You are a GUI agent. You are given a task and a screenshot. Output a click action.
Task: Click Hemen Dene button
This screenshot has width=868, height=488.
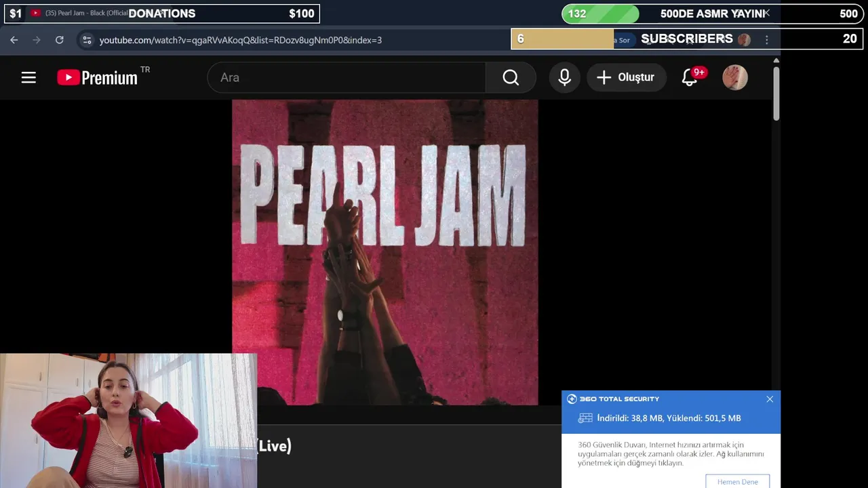(738, 481)
